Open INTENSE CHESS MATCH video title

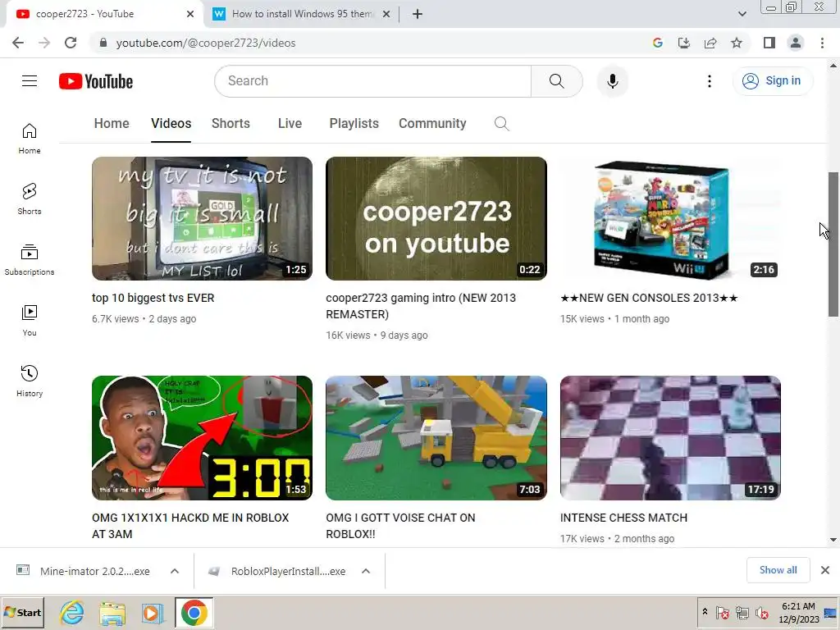pos(623,518)
